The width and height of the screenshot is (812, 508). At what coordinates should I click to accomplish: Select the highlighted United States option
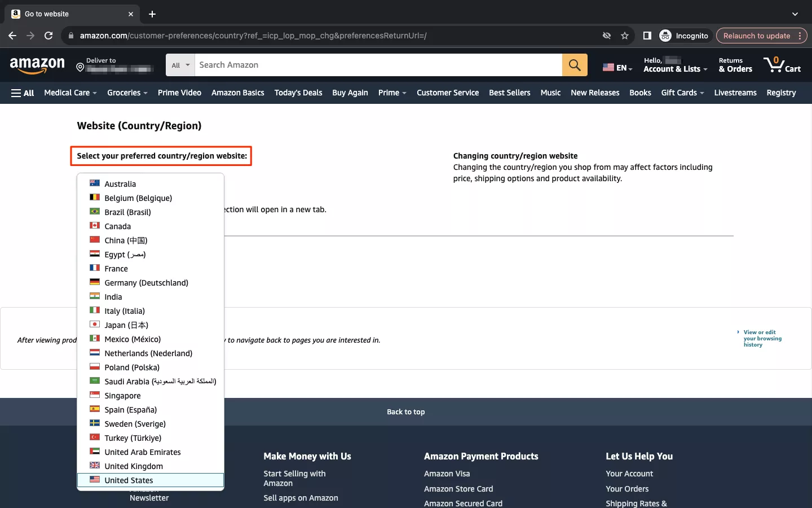[151, 480]
